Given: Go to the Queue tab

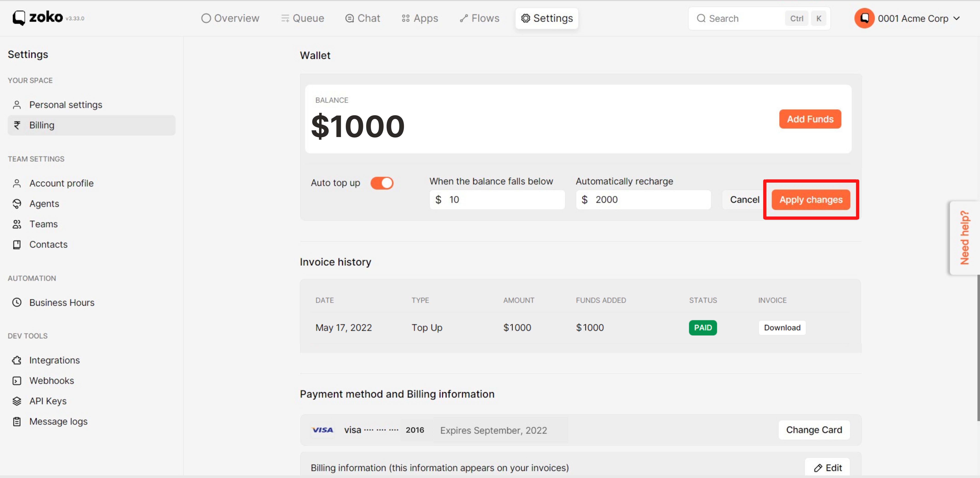Looking at the screenshot, I should [303, 18].
